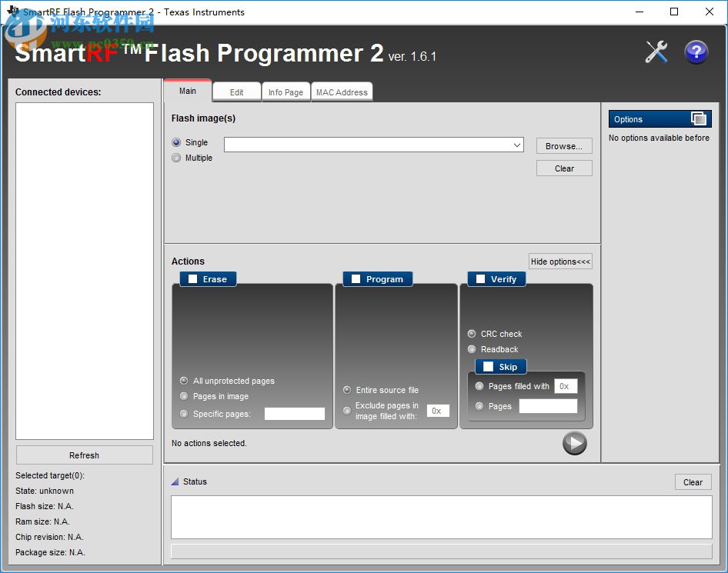Enable the Erase action checkbox
Viewport: 728px width, 573px height.
(192, 279)
